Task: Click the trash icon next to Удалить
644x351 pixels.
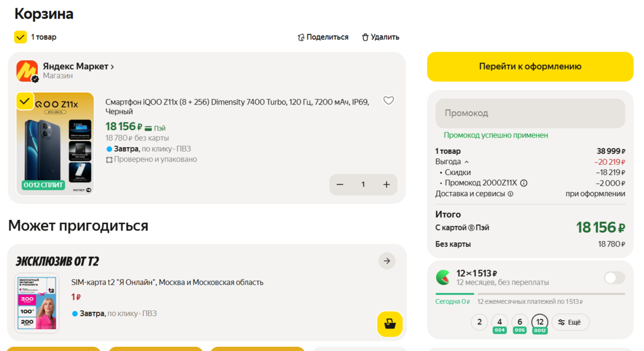Action: [x=365, y=37]
